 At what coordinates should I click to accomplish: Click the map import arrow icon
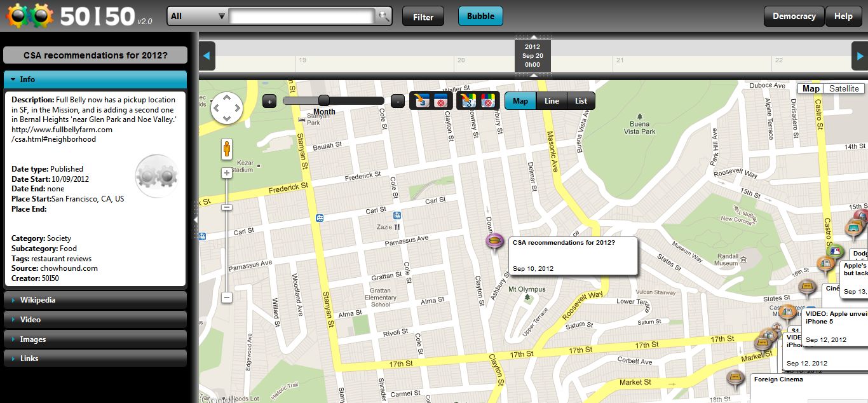coord(468,100)
